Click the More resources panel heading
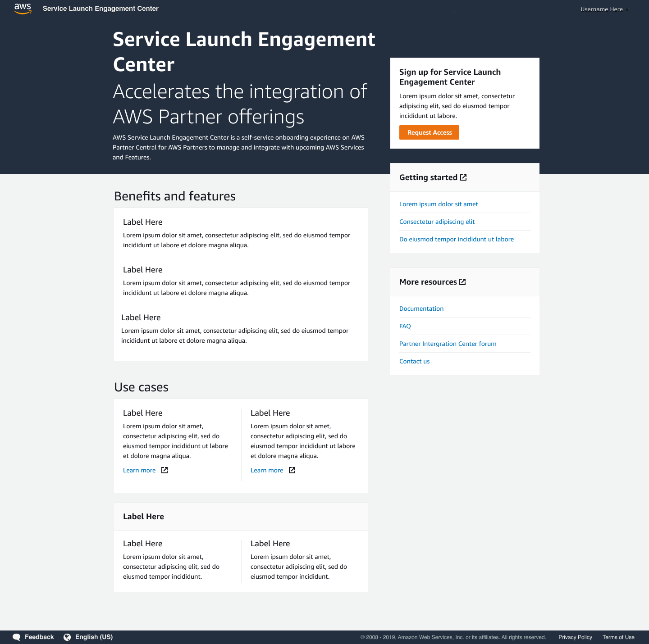 point(428,282)
